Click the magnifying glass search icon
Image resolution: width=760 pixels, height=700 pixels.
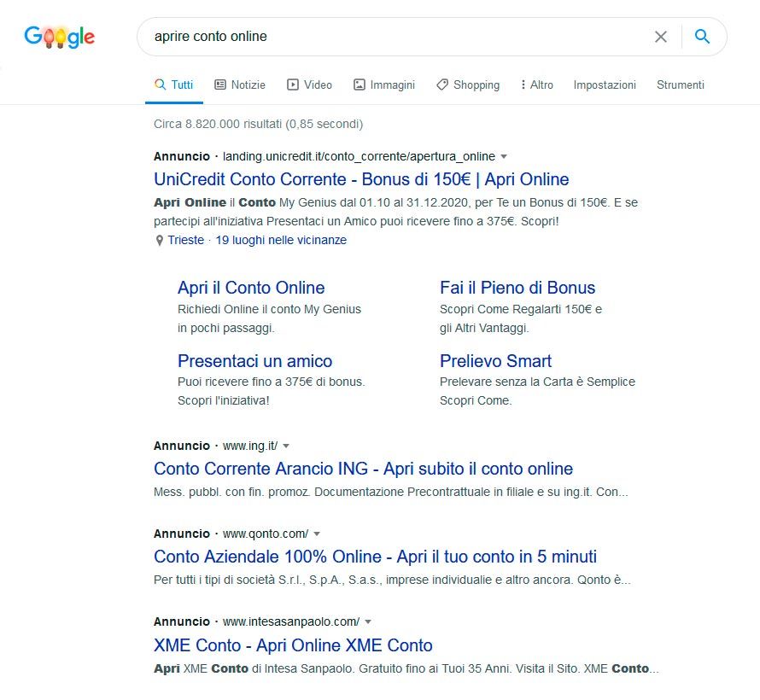click(701, 37)
